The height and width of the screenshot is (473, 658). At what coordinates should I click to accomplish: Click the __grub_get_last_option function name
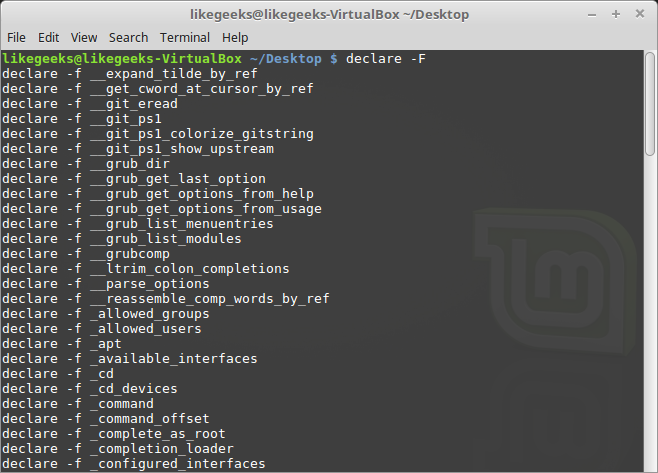tap(178, 179)
